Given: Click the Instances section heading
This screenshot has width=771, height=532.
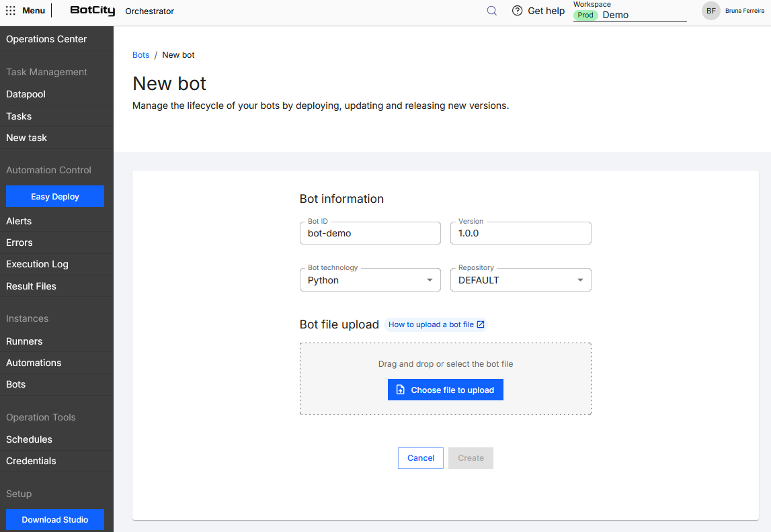Looking at the screenshot, I should (x=27, y=318).
